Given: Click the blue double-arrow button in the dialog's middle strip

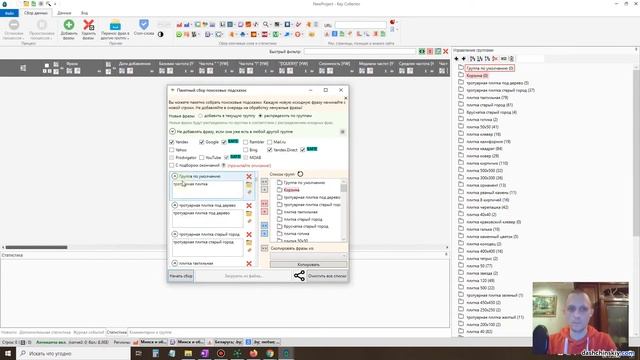Looking at the screenshot, I should coord(264,225).
